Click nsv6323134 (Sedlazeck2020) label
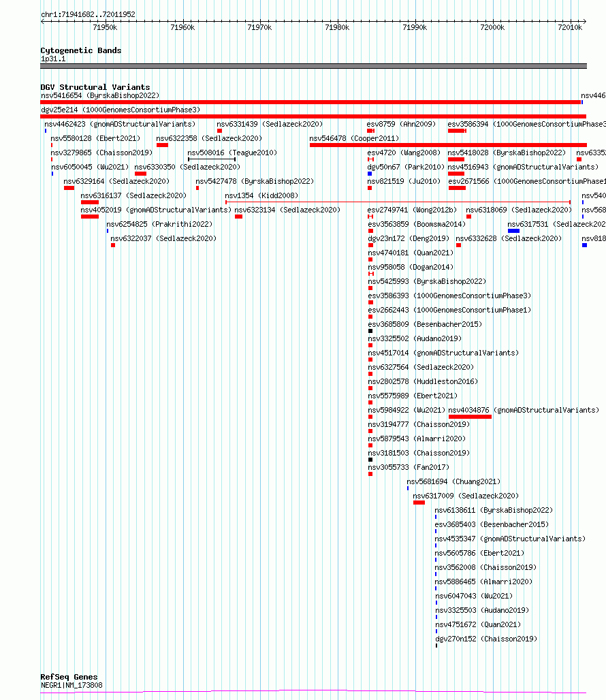Image resolution: width=606 pixels, height=700 pixels. click(287, 210)
